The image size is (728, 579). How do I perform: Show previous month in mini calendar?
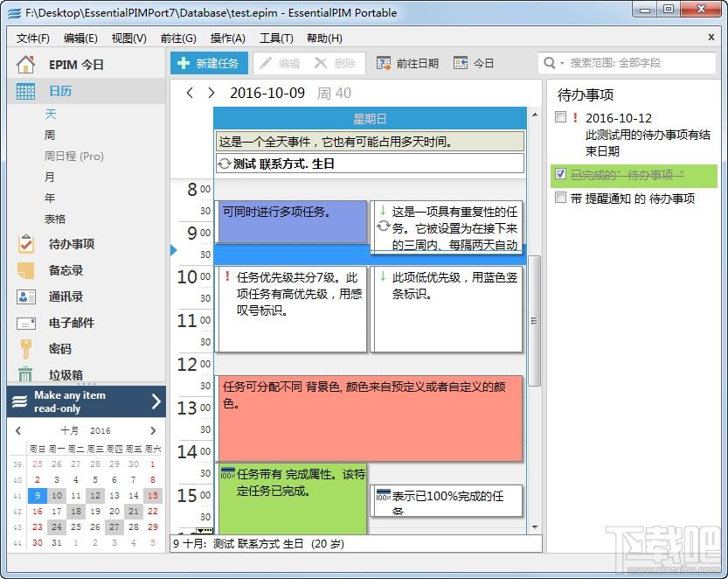click(x=18, y=430)
